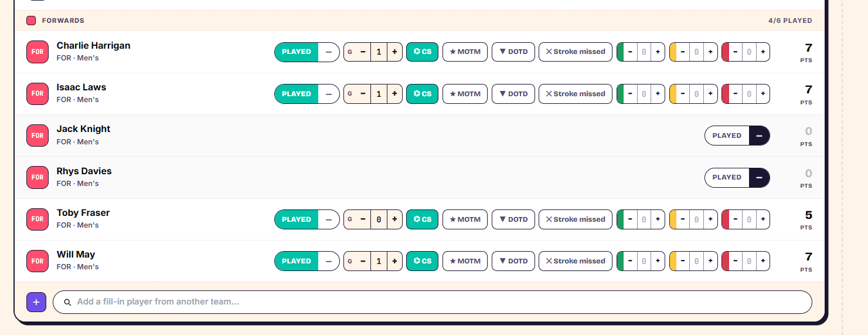Click the minus beside Will May's Played
Image resolution: width=868 pixels, height=335 pixels.
point(329,261)
